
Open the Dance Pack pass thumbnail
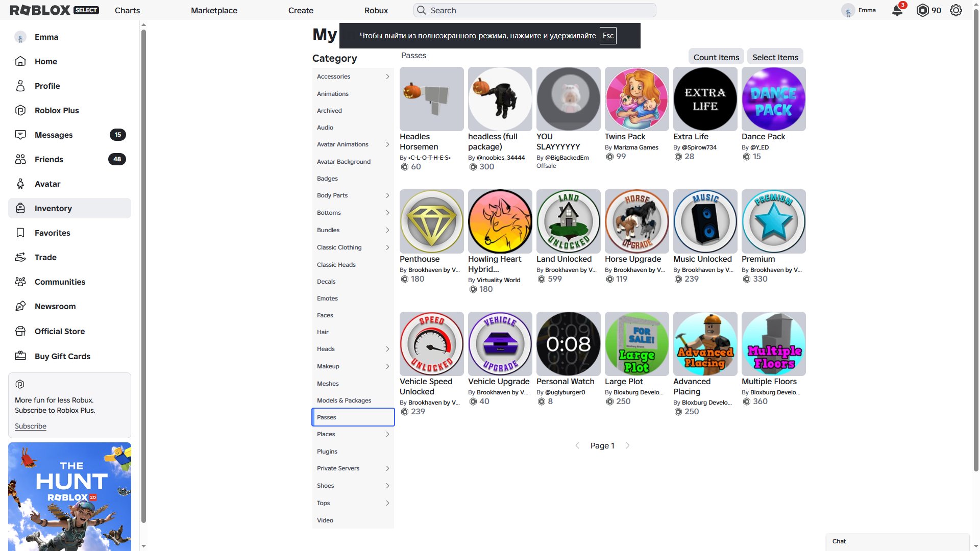(773, 99)
